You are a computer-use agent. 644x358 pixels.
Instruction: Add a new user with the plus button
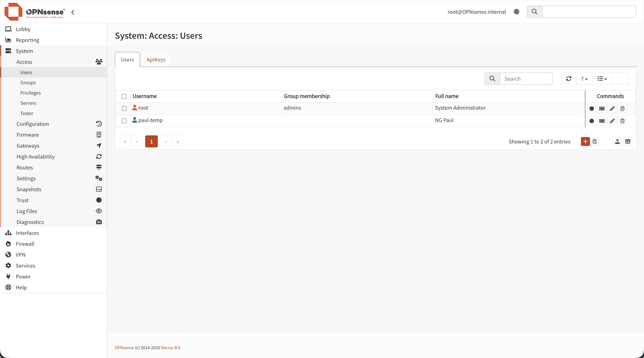coord(585,141)
